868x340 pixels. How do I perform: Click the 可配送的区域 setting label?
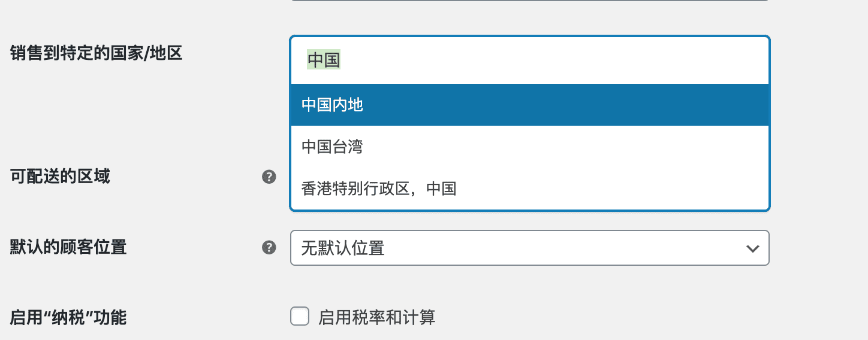(60, 177)
